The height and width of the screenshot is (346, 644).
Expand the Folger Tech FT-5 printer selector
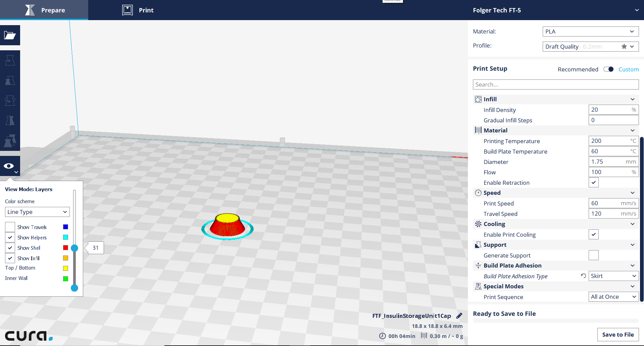pyautogui.click(x=556, y=10)
